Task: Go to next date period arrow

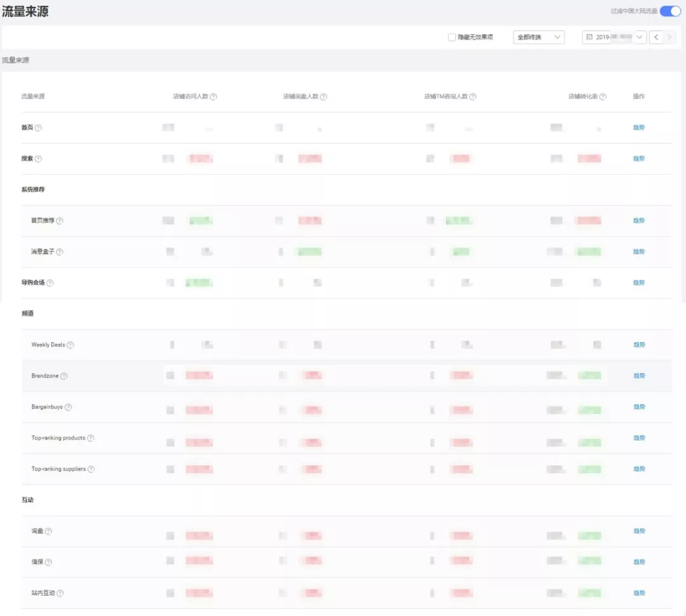Action: [669, 37]
